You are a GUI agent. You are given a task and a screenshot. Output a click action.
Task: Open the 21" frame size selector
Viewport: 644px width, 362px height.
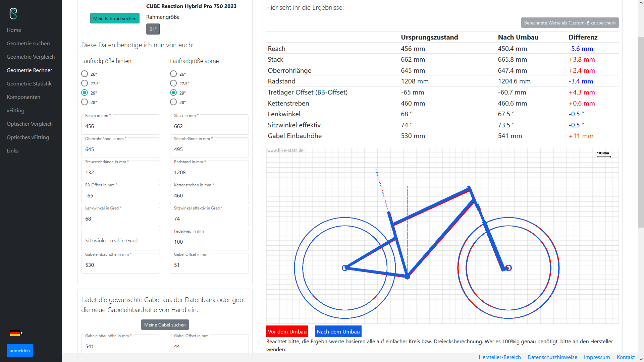click(x=153, y=29)
